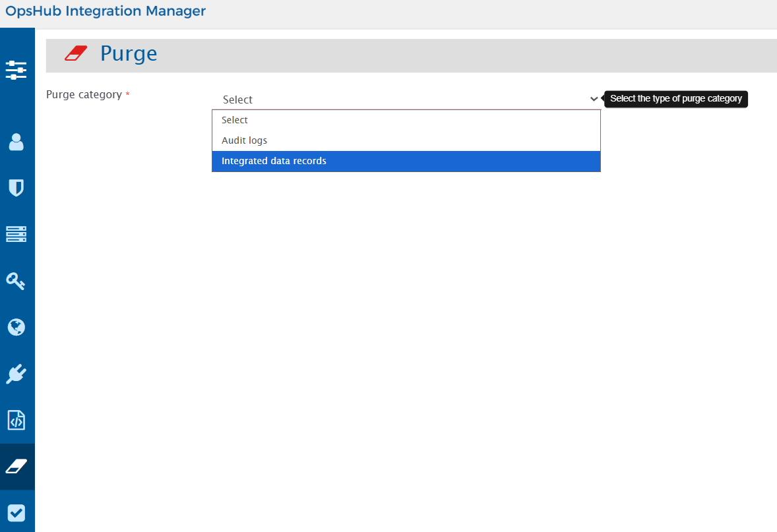
Task: Collapse the dropdown using the chevron arrow
Action: point(594,99)
